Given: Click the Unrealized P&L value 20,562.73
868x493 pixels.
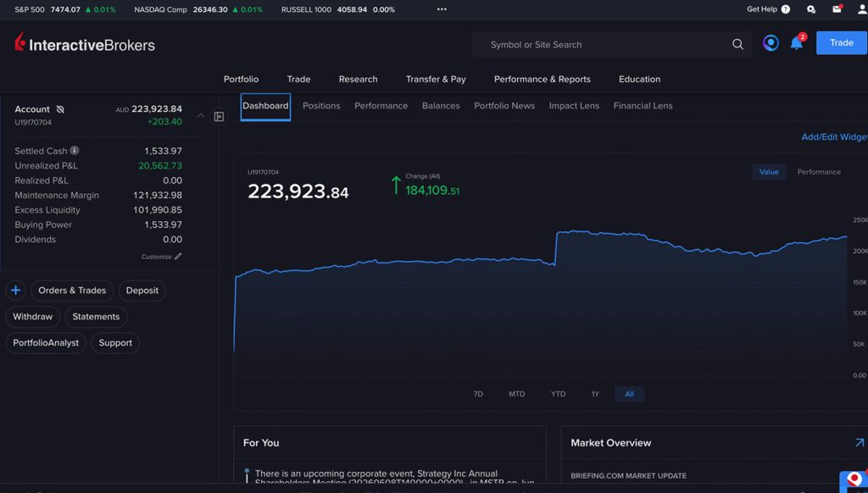Looking at the screenshot, I should pos(160,165).
